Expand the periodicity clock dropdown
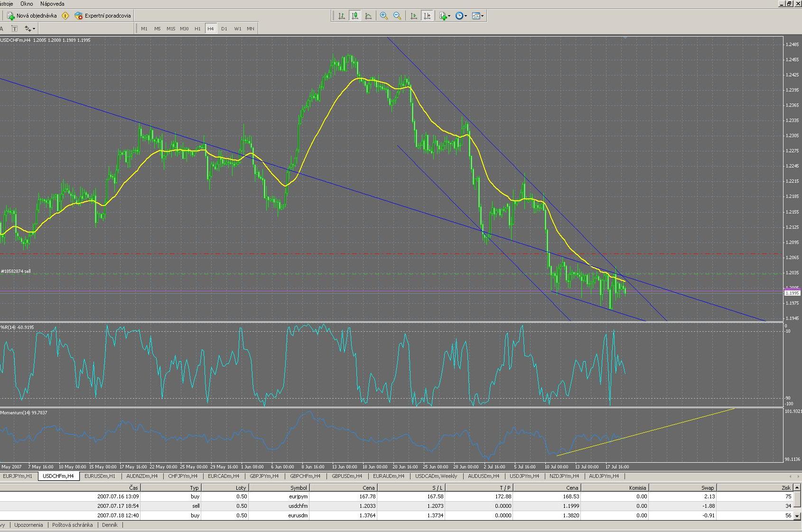This screenshot has width=802, height=532. [x=461, y=16]
